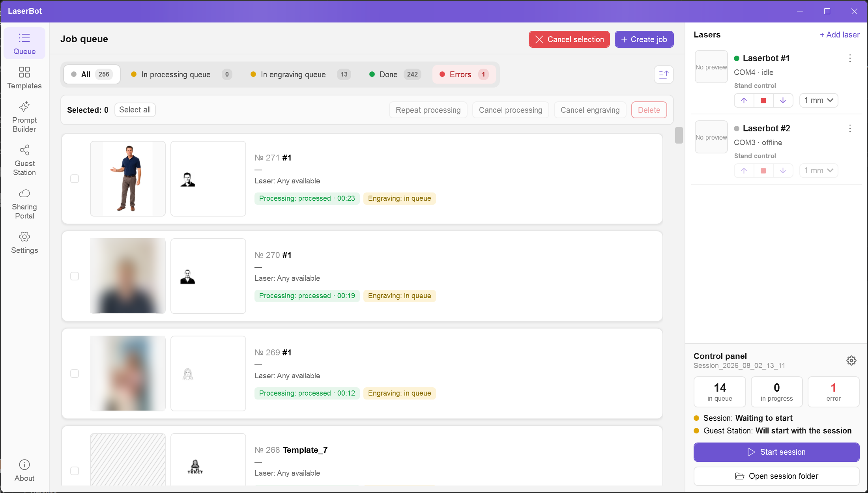The width and height of the screenshot is (868, 493).
Task: Move Laserbot #2 stand down
Action: [x=783, y=170]
